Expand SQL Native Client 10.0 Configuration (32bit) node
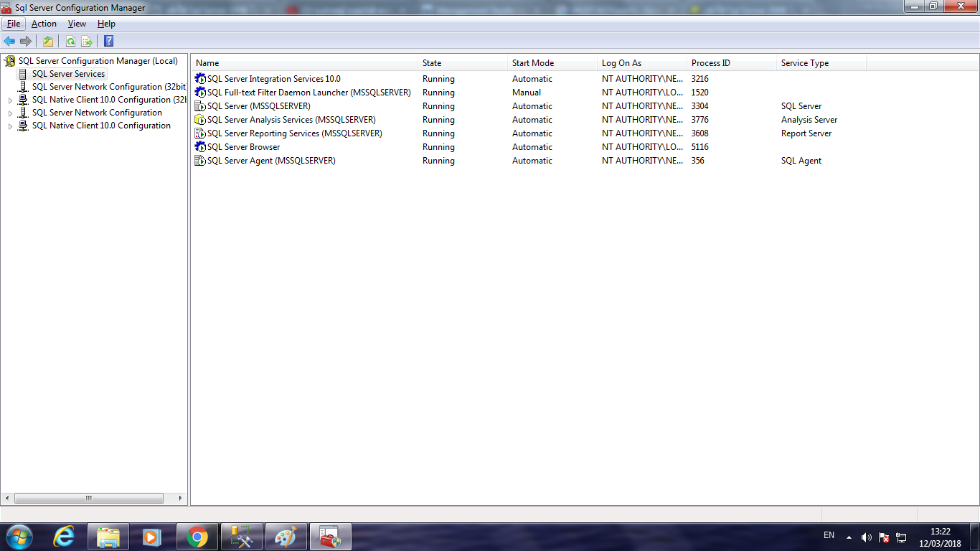The width and height of the screenshot is (980, 551). tap(10, 100)
